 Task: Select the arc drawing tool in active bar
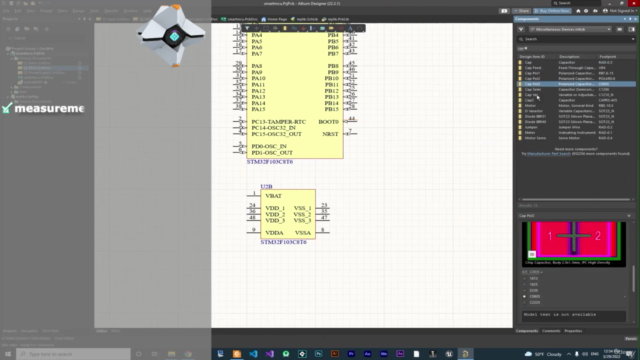pyautogui.click(x=359, y=28)
